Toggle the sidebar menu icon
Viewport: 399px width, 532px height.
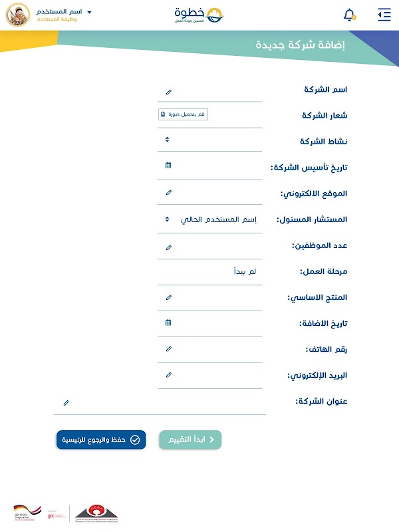coord(384,15)
